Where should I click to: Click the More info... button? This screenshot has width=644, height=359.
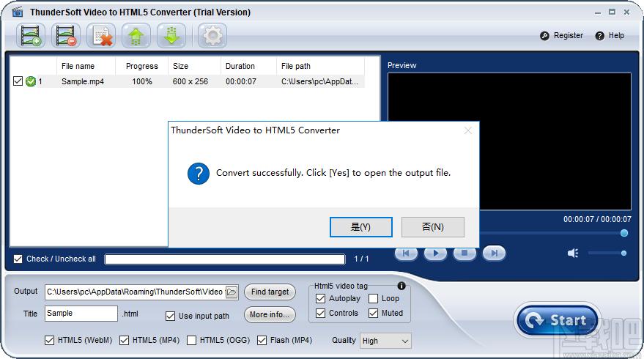coord(270,314)
